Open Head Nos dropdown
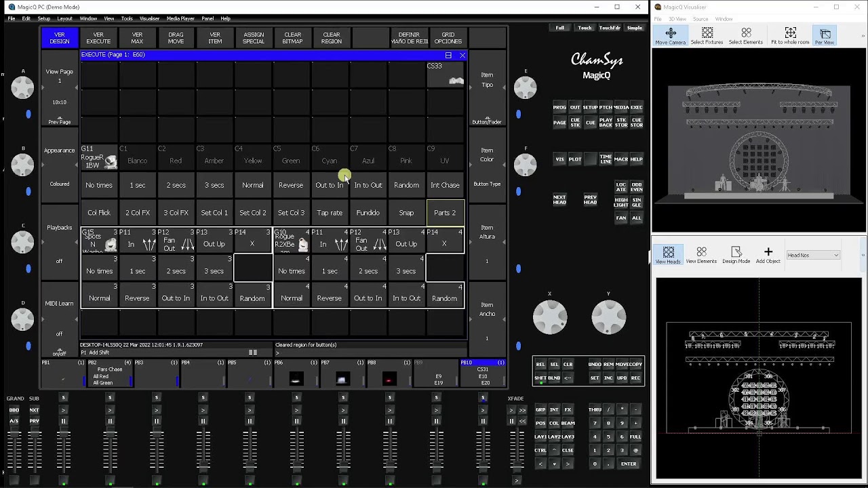Viewport: 868px width, 488px height. [x=813, y=255]
